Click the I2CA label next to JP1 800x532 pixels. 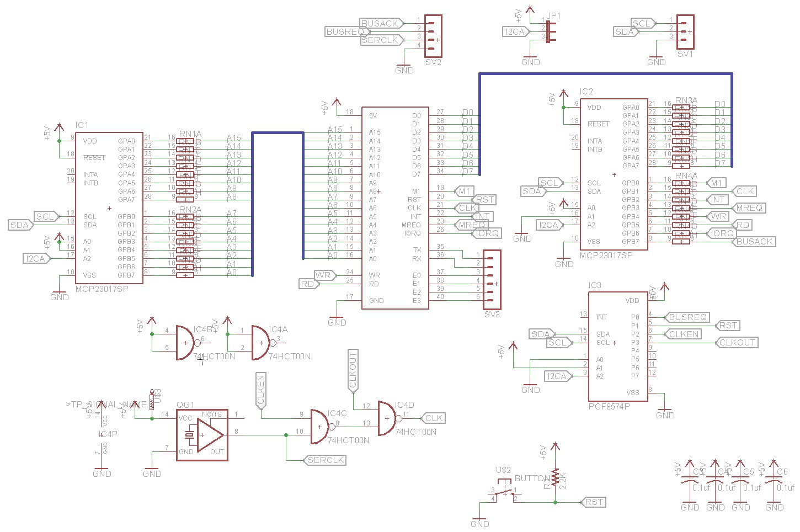click(x=516, y=31)
